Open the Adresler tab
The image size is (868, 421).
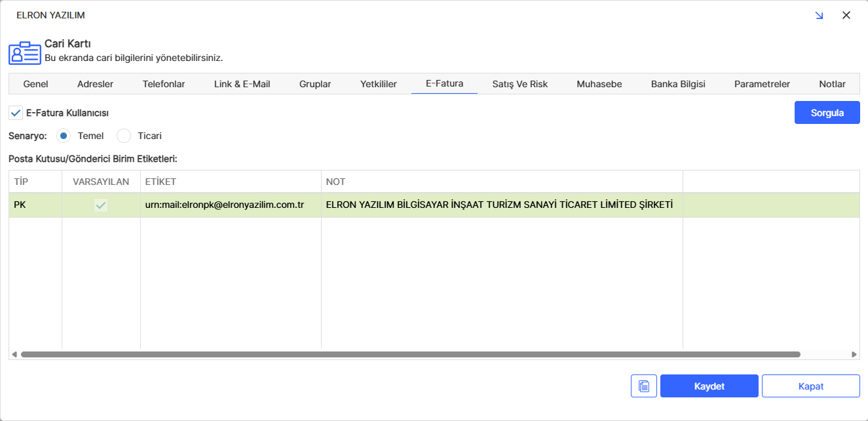(95, 84)
